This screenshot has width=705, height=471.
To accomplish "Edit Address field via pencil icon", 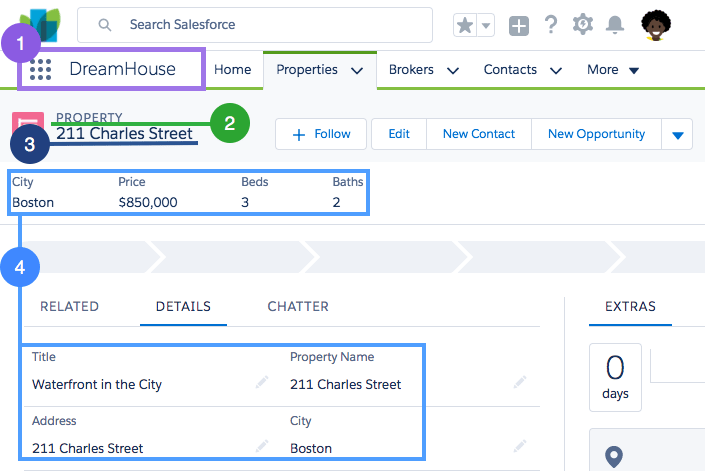I will coord(262,446).
